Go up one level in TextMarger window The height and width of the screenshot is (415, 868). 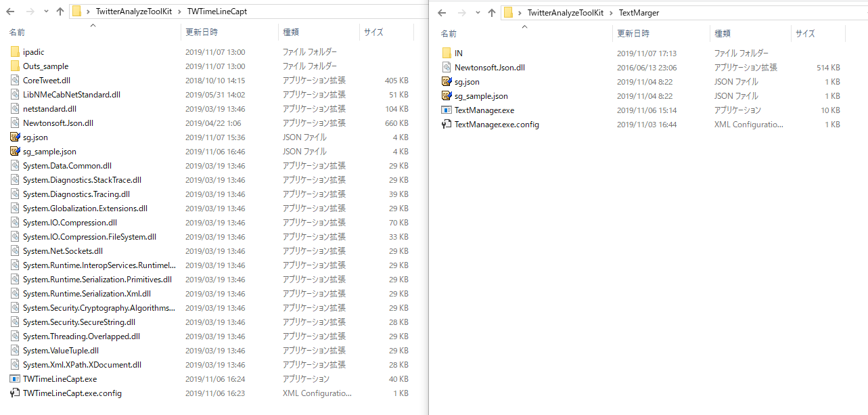coord(492,12)
